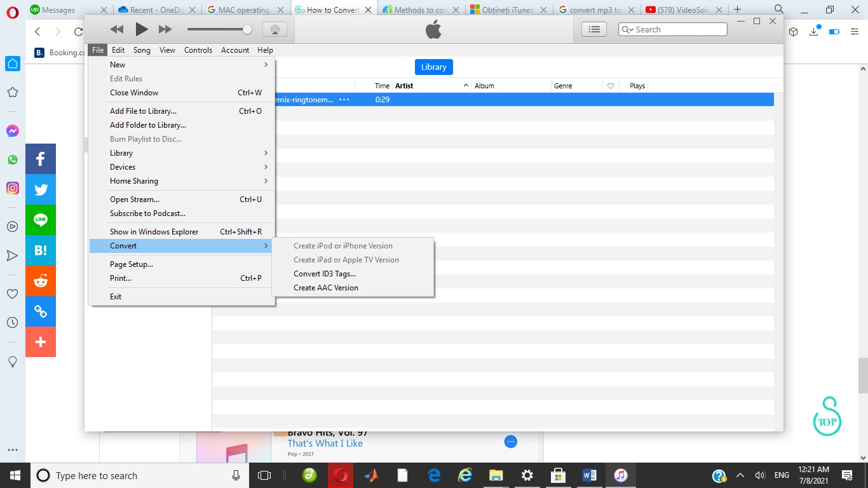
Task: Share page via Facebook icon
Action: 41,159
